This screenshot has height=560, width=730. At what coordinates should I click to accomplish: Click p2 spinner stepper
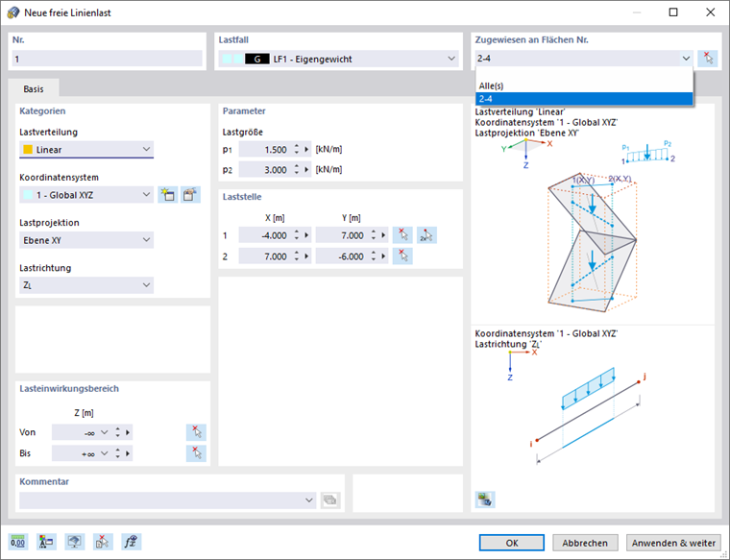point(297,170)
